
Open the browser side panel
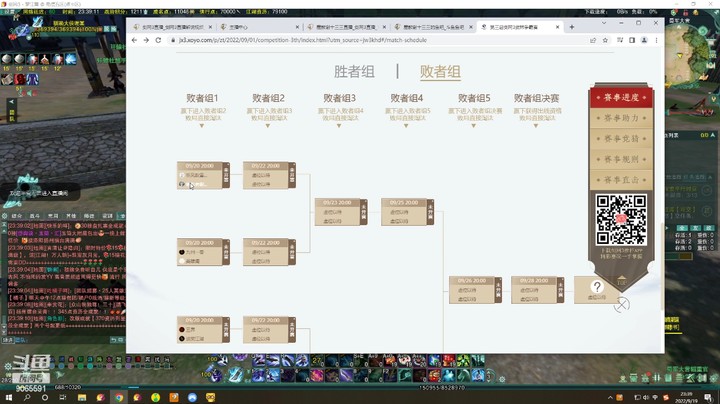632,40
